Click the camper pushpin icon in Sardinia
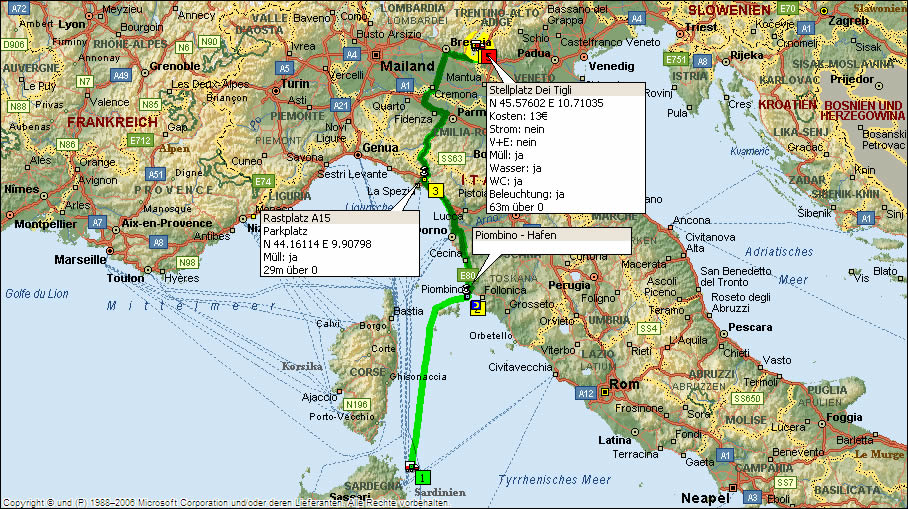Image resolution: width=908 pixels, height=509 pixels. click(411, 466)
